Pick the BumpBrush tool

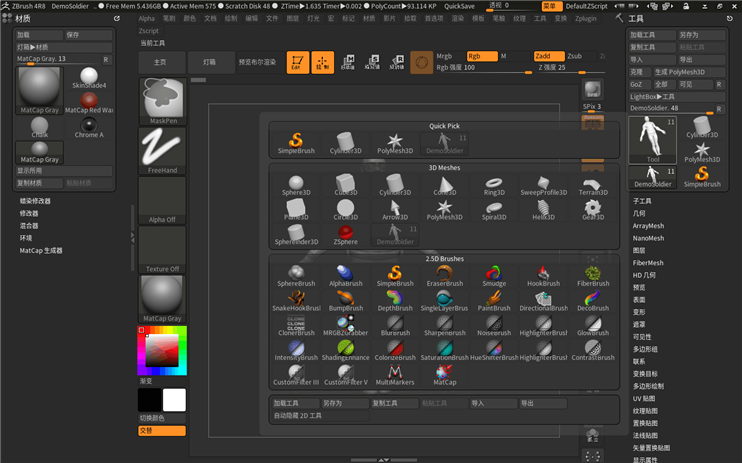(345, 301)
